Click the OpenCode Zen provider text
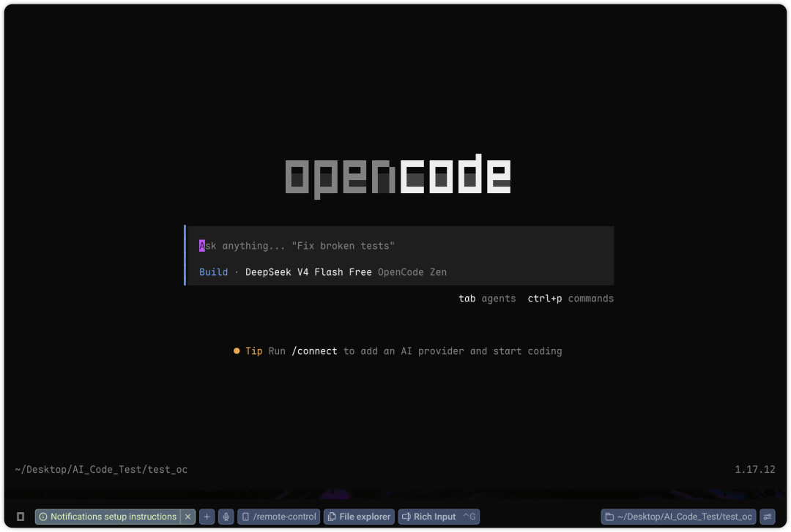Screen dimensions: 791x532 [x=412, y=272]
